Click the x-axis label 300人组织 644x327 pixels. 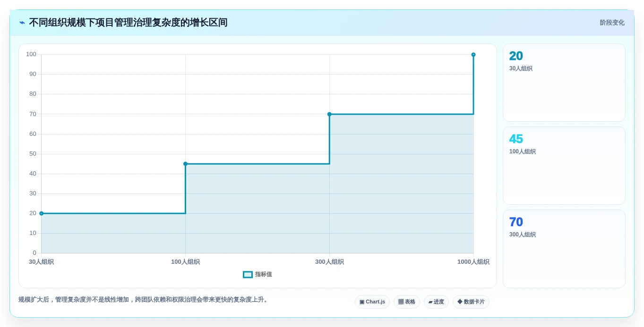pyautogui.click(x=329, y=262)
